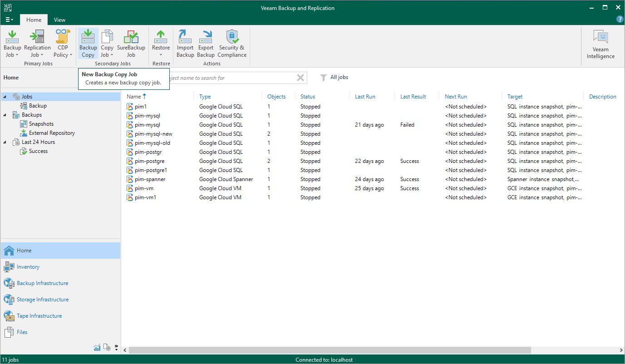Click the Backup Copy ribbon icon
625x364 pixels.
[x=88, y=43]
